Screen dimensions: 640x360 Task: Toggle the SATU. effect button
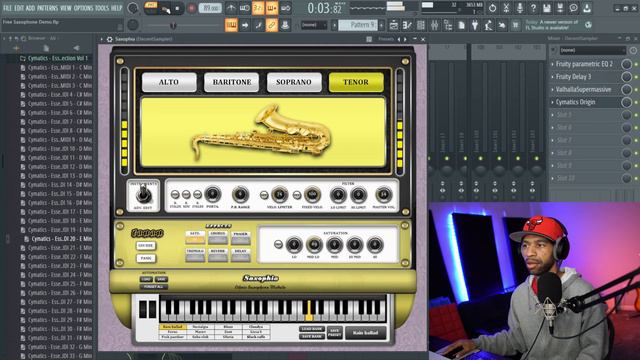[195, 238]
